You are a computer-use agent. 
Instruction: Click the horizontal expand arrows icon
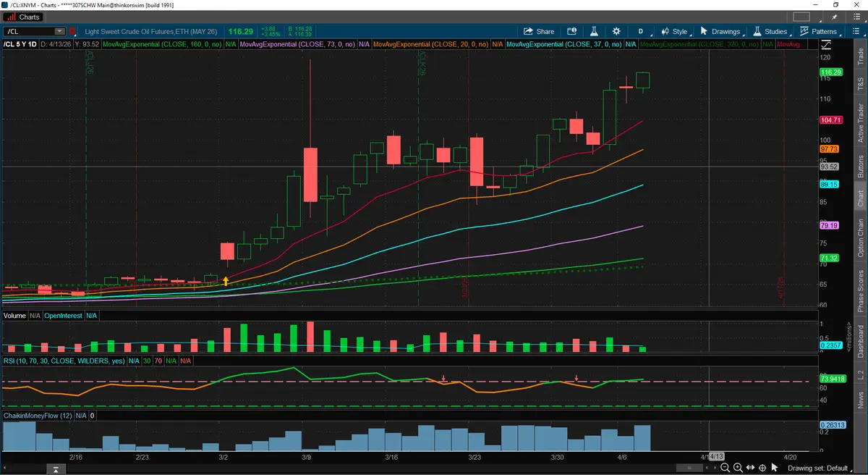(750, 468)
